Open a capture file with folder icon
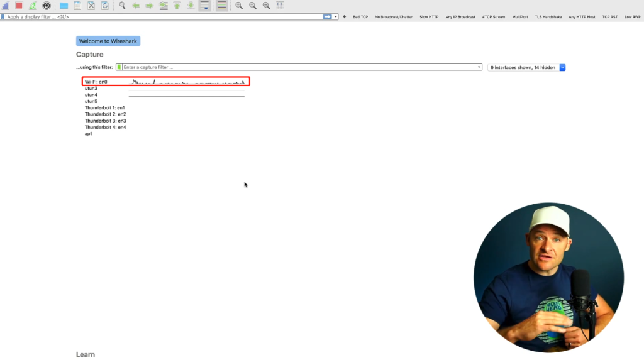The width and height of the screenshot is (644, 360). tap(64, 5)
